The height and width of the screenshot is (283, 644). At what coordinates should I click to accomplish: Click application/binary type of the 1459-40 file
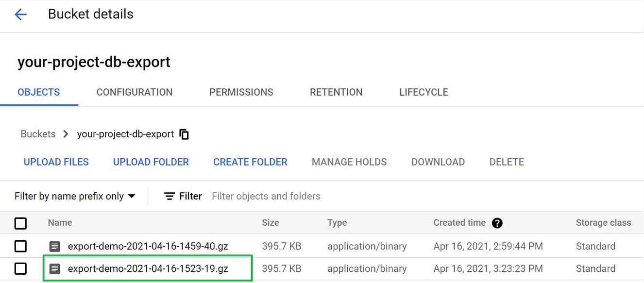(x=367, y=247)
